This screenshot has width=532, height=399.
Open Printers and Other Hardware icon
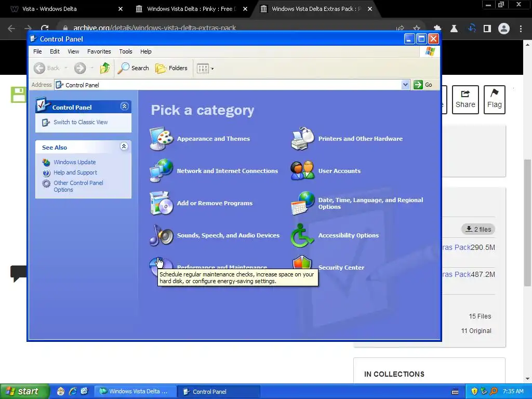tap(303, 138)
